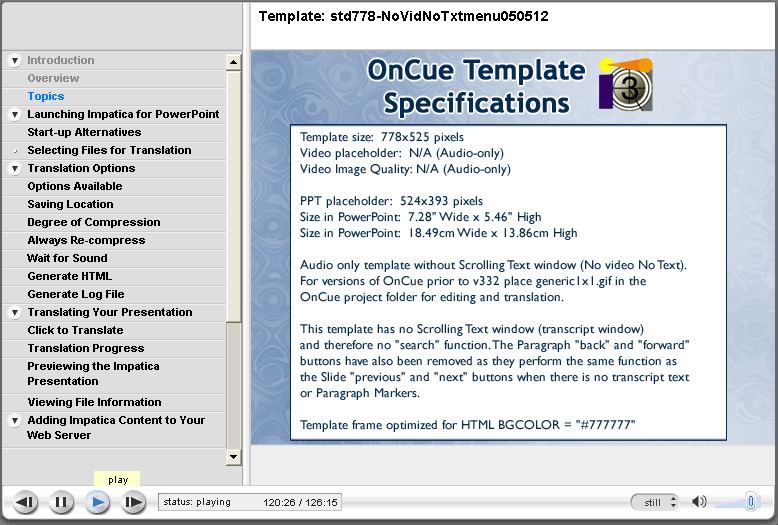Open the Translation Options section
The height and width of the screenshot is (525, 778).
pyautogui.click(x=81, y=168)
